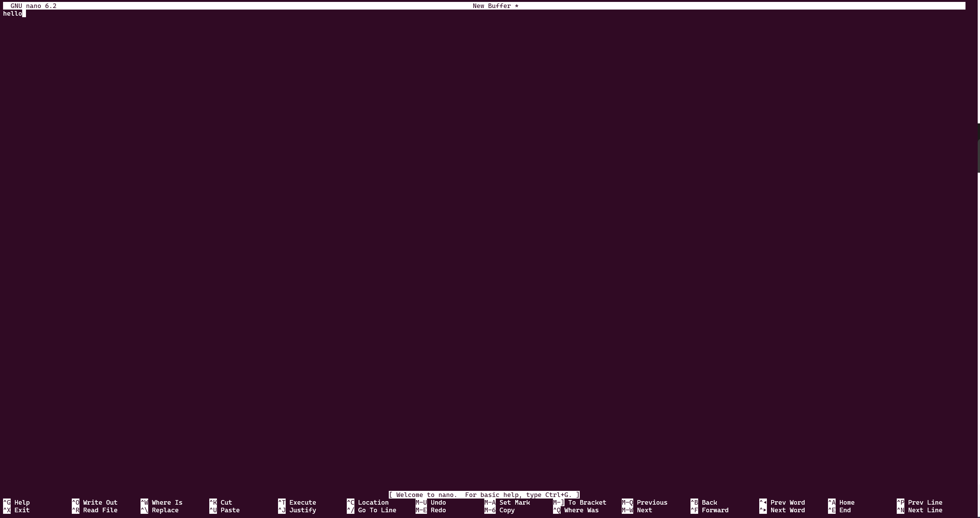The image size is (980, 518).
Task: Click the Welcome to nano status message
Action: coord(484,495)
